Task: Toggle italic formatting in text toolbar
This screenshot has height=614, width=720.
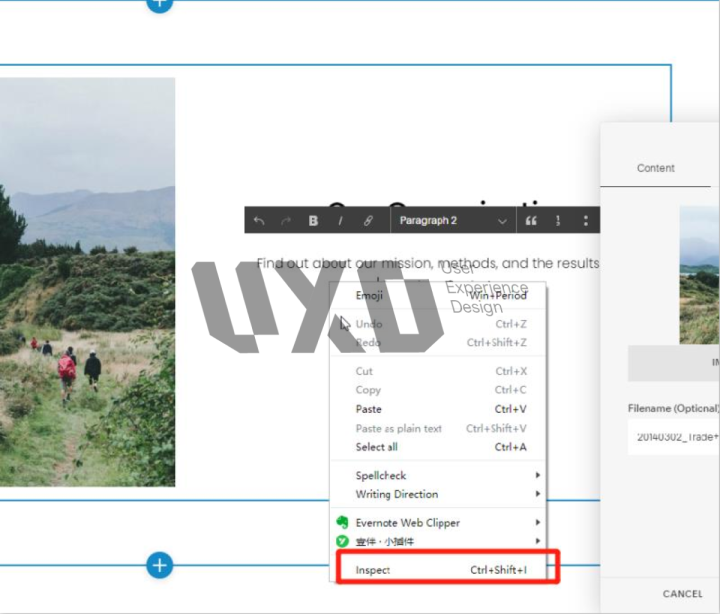Action: 340,221
